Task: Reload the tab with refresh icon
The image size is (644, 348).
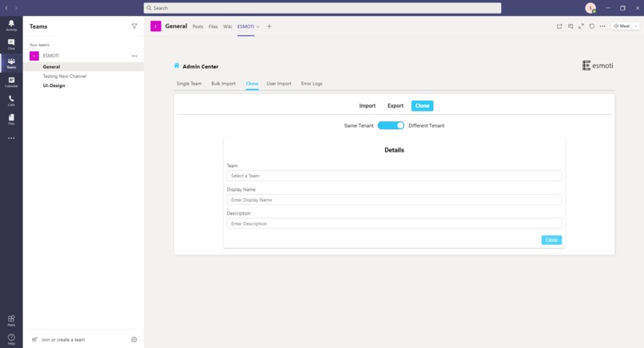Action: (x=592, y=26)
